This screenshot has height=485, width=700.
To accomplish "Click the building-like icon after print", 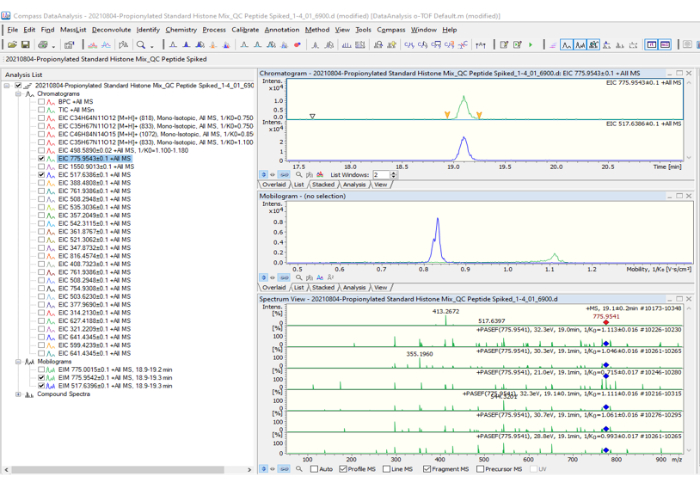I will (69, 45).
